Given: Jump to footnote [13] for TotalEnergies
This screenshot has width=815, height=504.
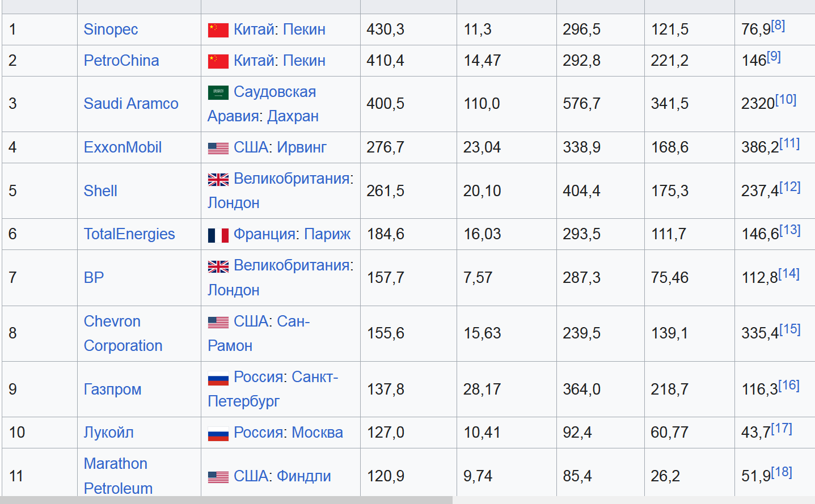Looking at the screenshot, I should (790, 230).
